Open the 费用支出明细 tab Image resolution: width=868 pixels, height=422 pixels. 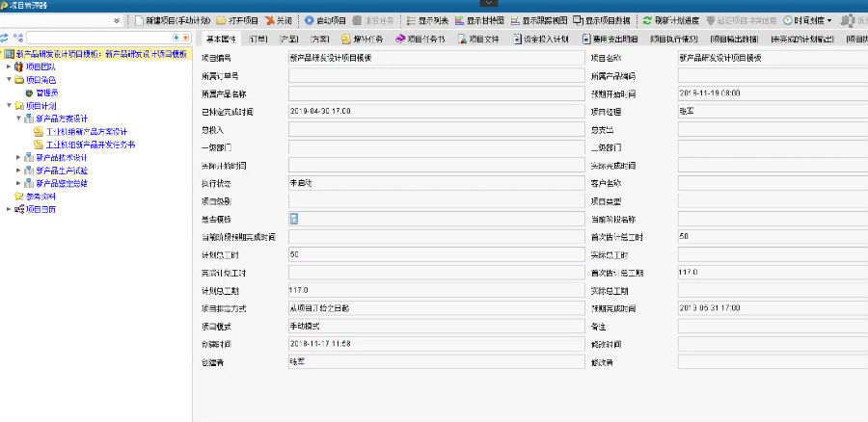pyautogui.click(x=611, y=40)
